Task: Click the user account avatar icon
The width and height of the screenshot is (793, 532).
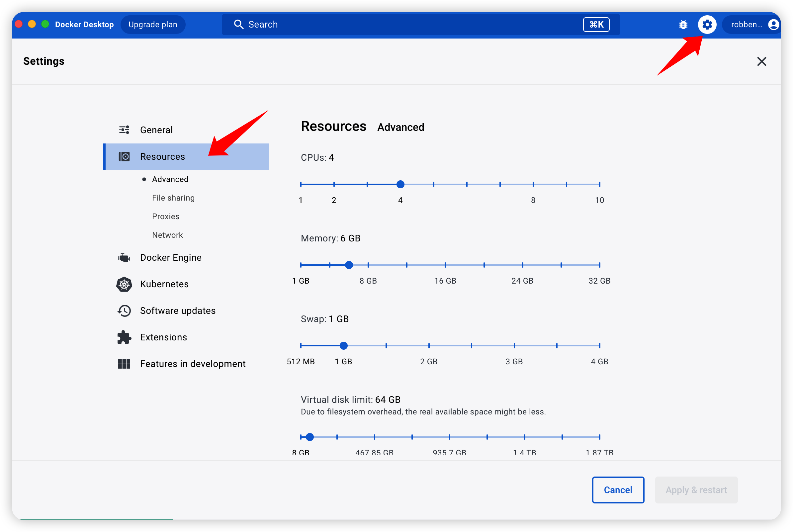Action: click(773, 25)
